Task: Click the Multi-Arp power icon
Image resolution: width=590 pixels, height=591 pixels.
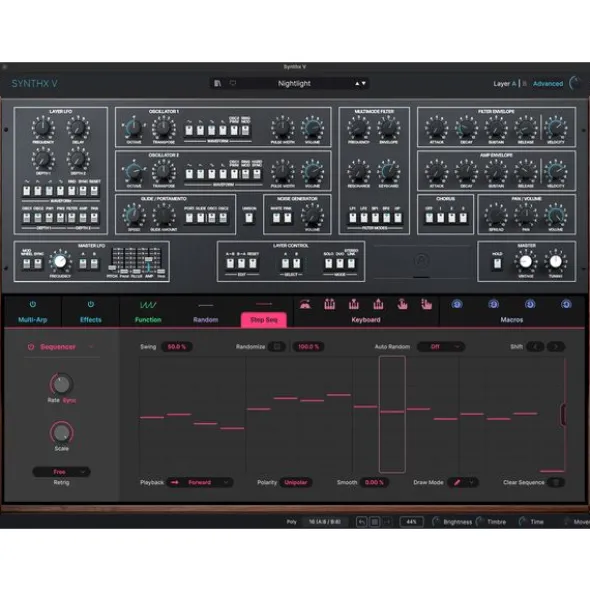Action: tap(33, 304)
